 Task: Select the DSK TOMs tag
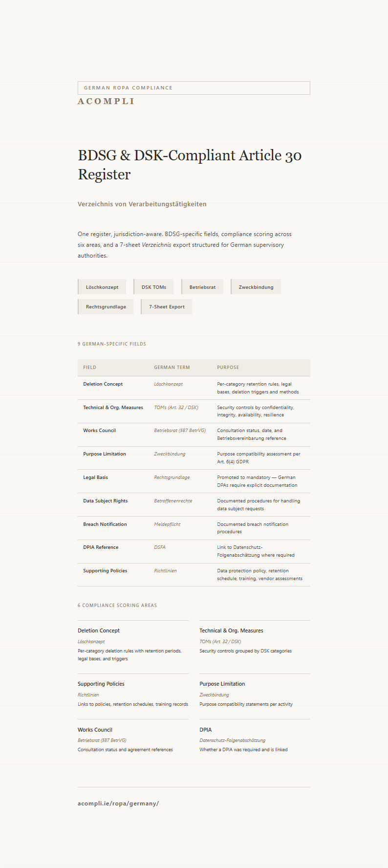click(x=154, y=287)
